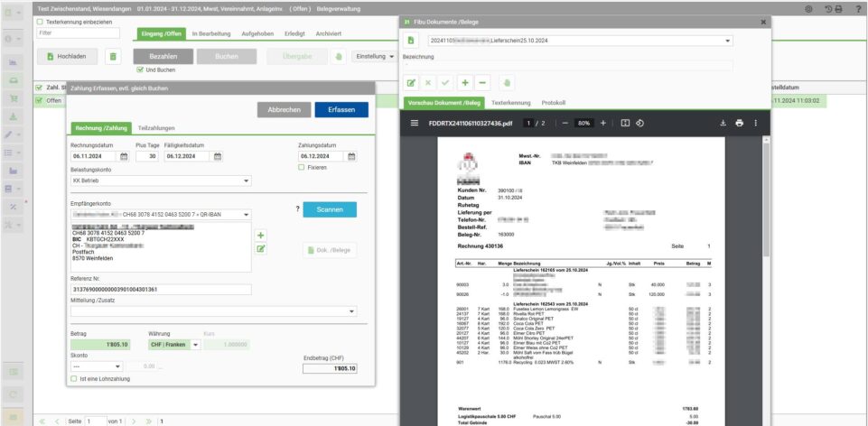868x426 pixels.
Task: Zoom in the PDF with the plus button
Action: pos(602,124)
